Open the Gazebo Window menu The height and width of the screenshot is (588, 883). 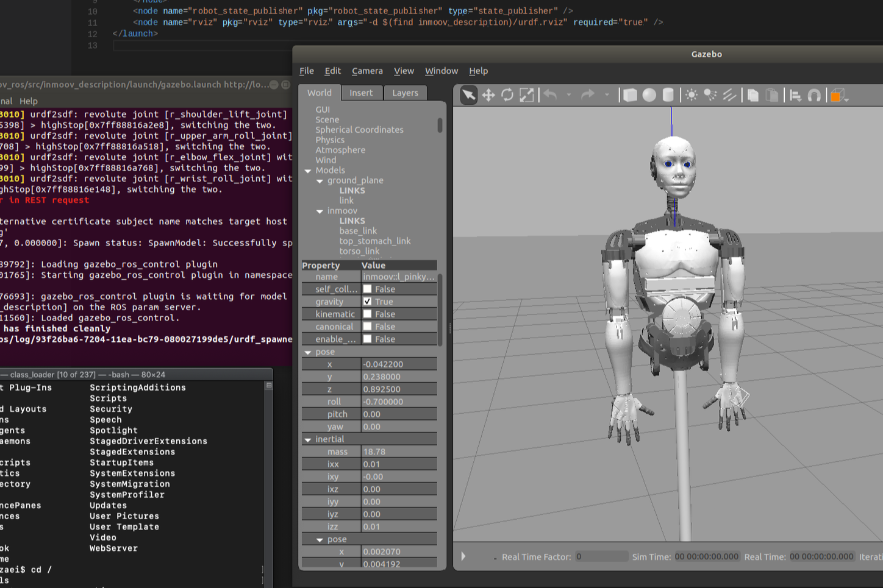pyautogui.click(x=441, y=71)
